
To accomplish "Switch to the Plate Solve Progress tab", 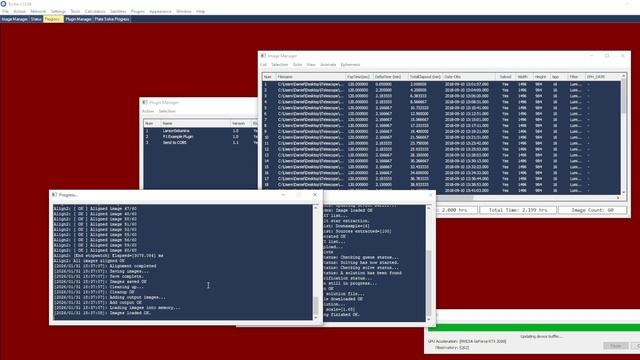I will [x=112, y=19].
